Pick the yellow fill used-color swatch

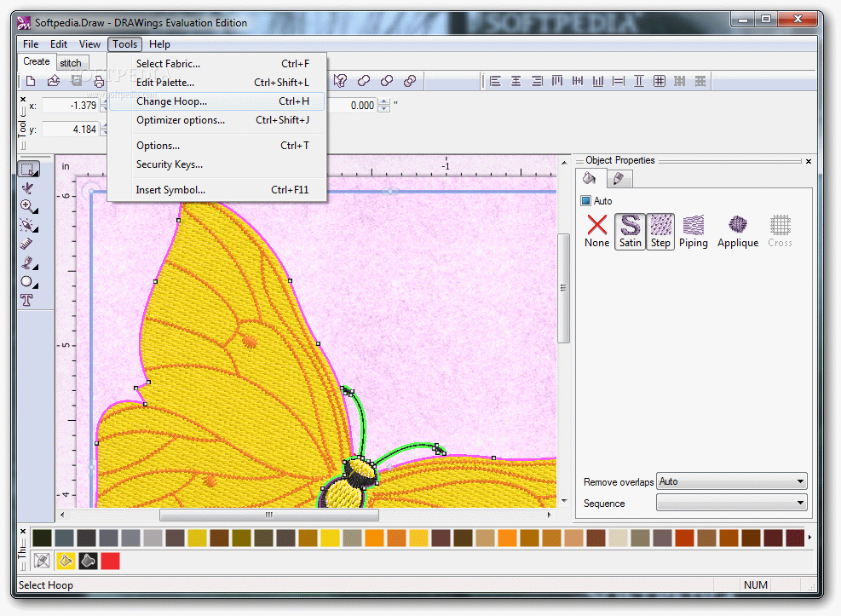point(66,561)
